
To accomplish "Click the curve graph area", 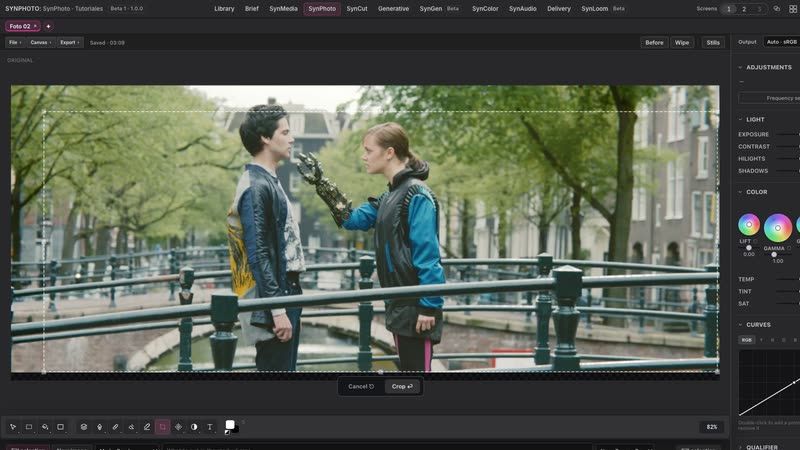I will [769, 383].
